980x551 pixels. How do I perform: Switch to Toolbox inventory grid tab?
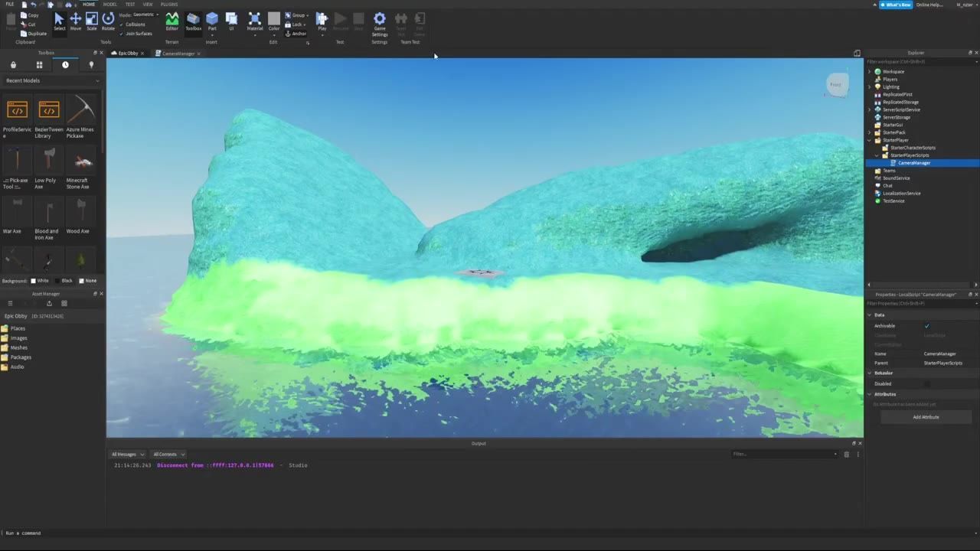(39, 65)
